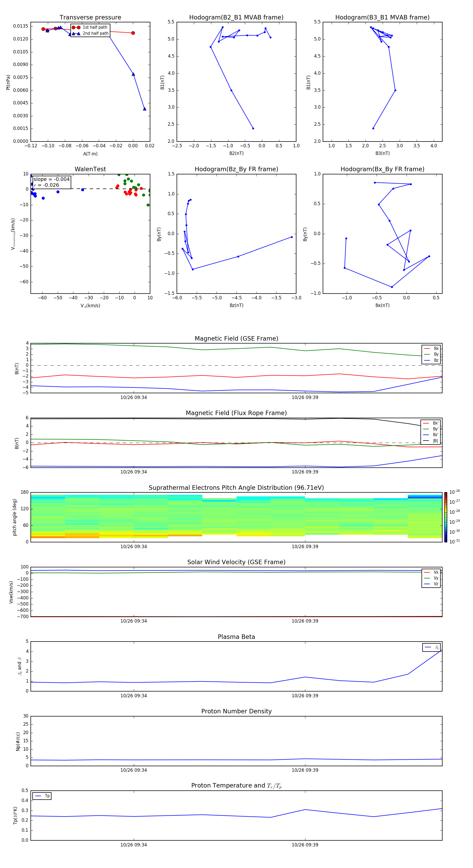The height and width of the screenshot is (868, 473).
Task: Select Vx legend entry in solar wind plot
Action: click(431, 572)
